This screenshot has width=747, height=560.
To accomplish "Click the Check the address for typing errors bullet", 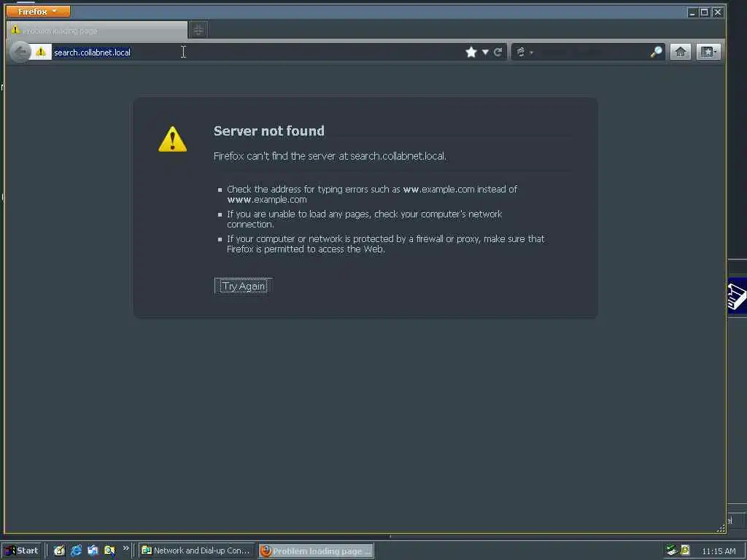I will 371,194.
